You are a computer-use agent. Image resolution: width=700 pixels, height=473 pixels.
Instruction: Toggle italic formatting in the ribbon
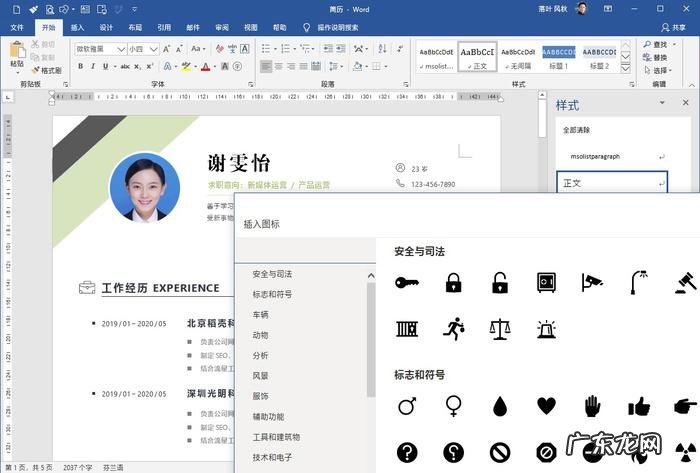93,67
